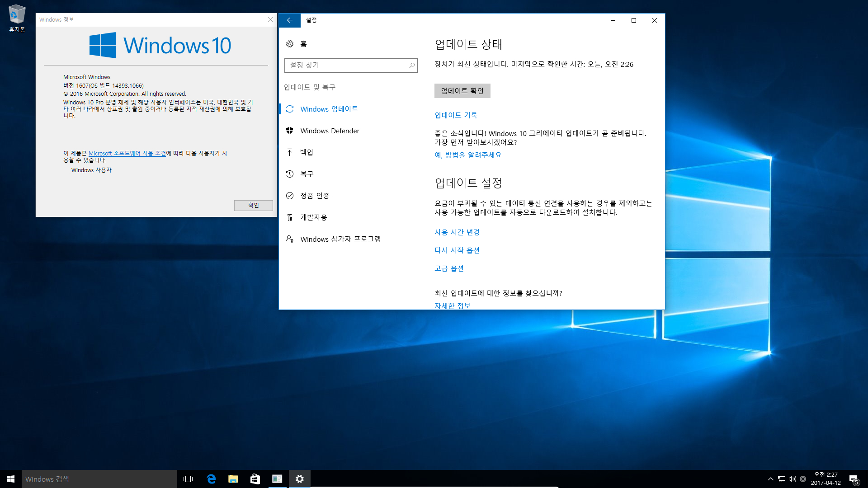Close the Settings window
Image resolution: width=868 pixels, height=488 pixels.
655,20
